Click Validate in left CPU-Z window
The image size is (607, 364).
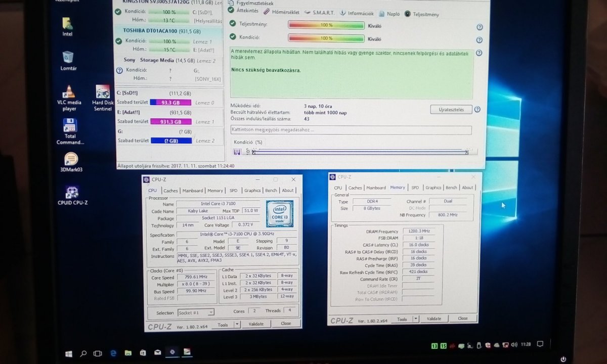coord(256,324)
